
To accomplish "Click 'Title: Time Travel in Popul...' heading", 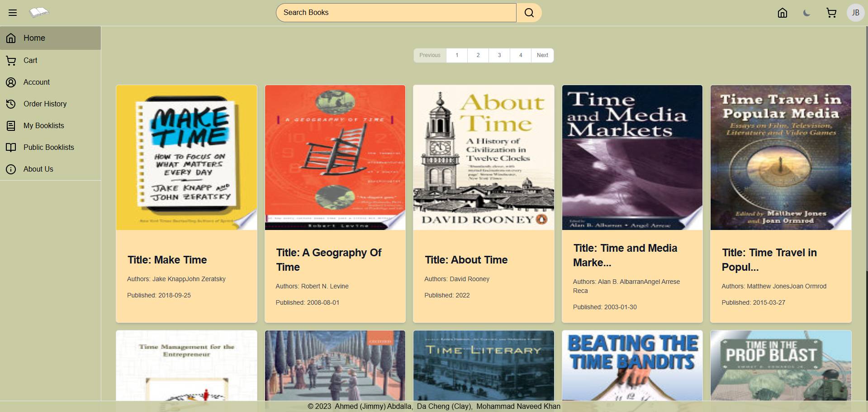I will pyautogui.click(x=769, y=260).
